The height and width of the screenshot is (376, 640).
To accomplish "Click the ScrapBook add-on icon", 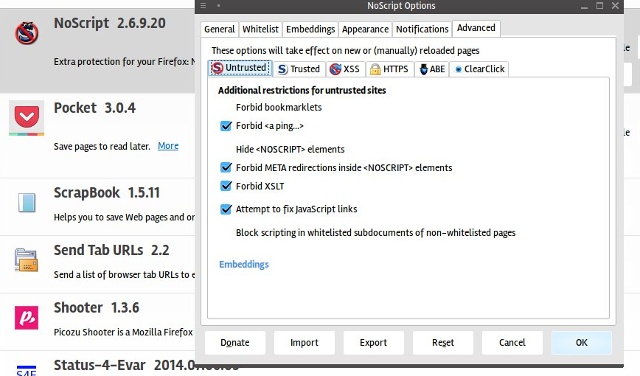I will pyautogui.click(x=27, y=202).
